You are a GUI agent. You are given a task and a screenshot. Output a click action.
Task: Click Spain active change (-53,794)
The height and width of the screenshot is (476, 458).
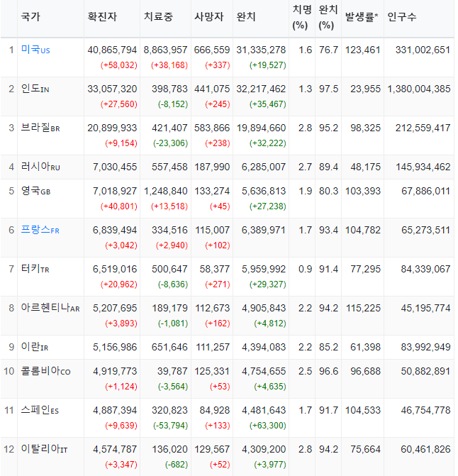click(170, 426)
